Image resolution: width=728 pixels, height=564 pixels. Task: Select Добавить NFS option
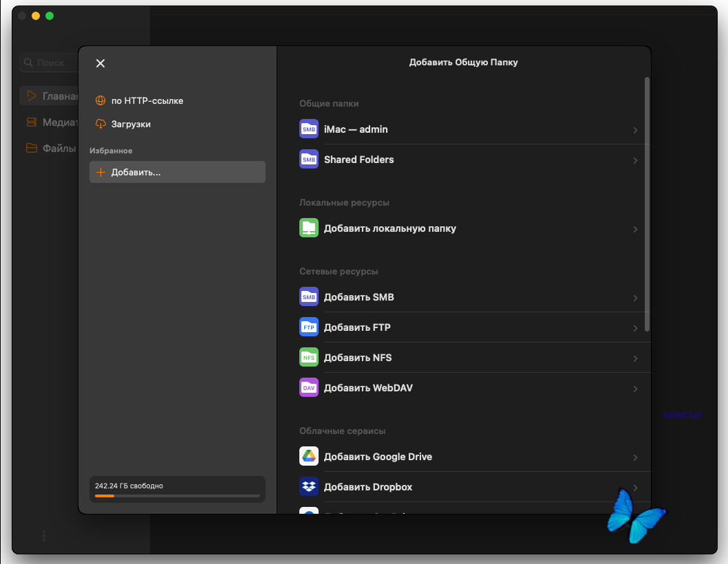click(x=469, y=358)
